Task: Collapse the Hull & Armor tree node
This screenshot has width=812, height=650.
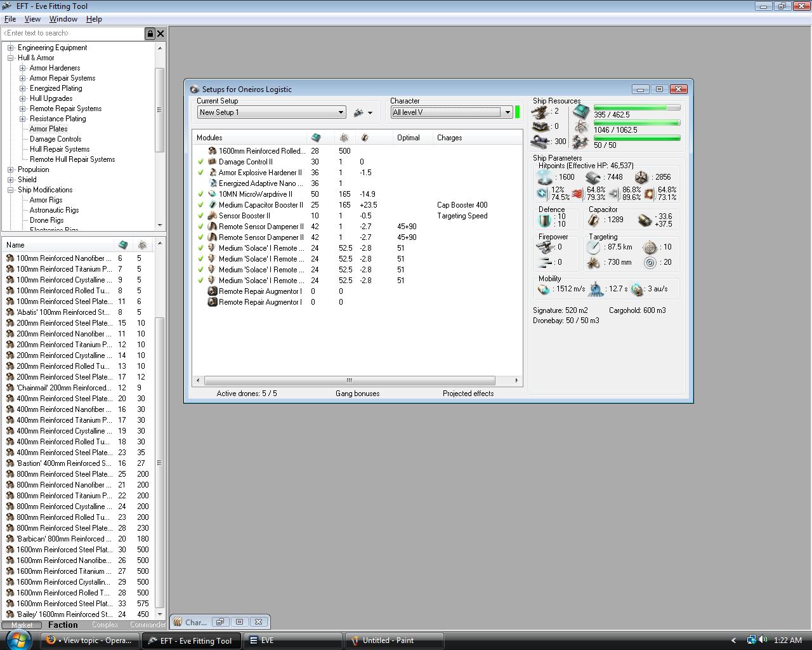Action: [x=11, y=58]
